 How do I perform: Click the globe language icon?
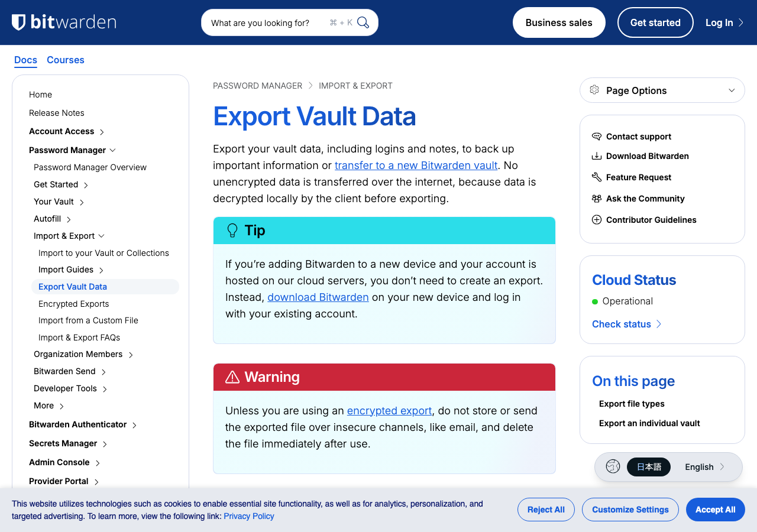(613, 466)
